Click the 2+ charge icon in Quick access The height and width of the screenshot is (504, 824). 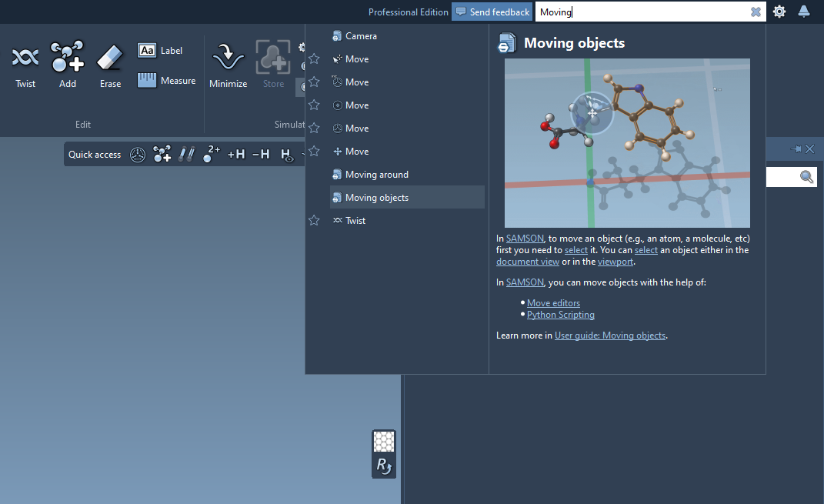pyautogui.click(x=212, y=155)
